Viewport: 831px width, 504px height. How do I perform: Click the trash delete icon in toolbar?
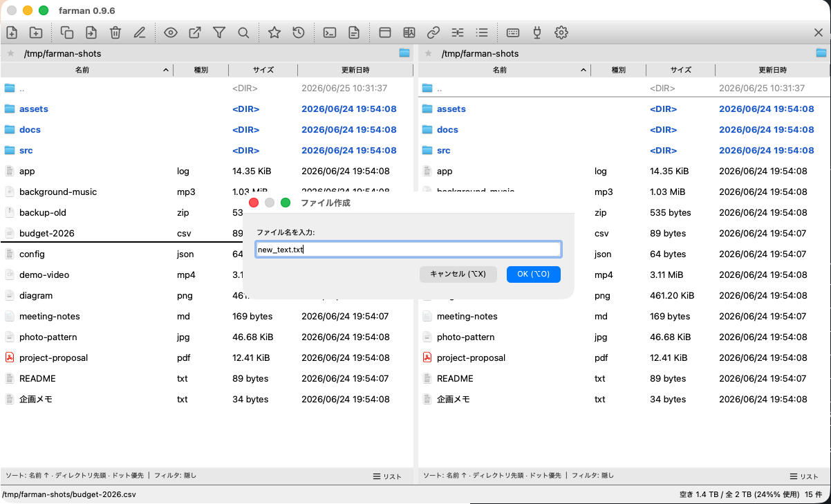point(115,32)
